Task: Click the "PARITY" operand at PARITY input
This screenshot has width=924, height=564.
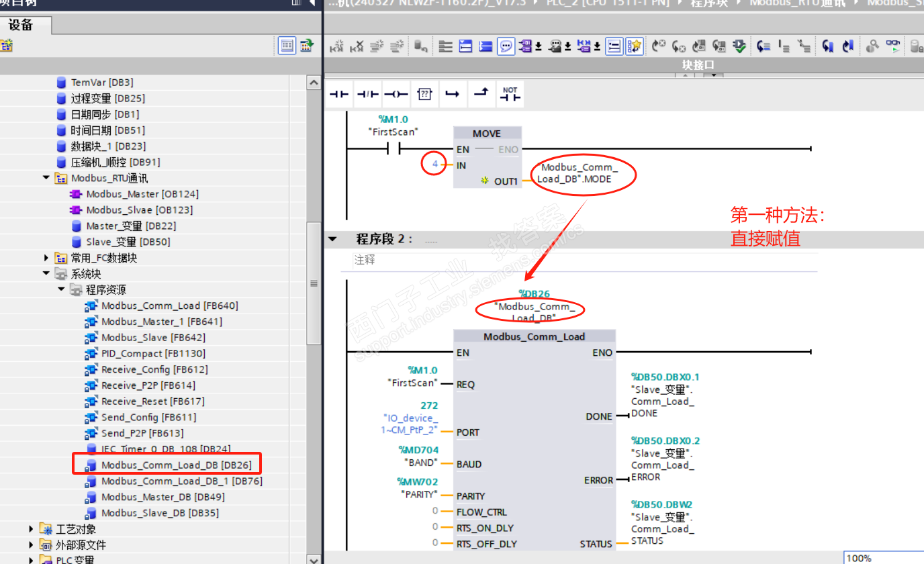Action: click(419, 494)
